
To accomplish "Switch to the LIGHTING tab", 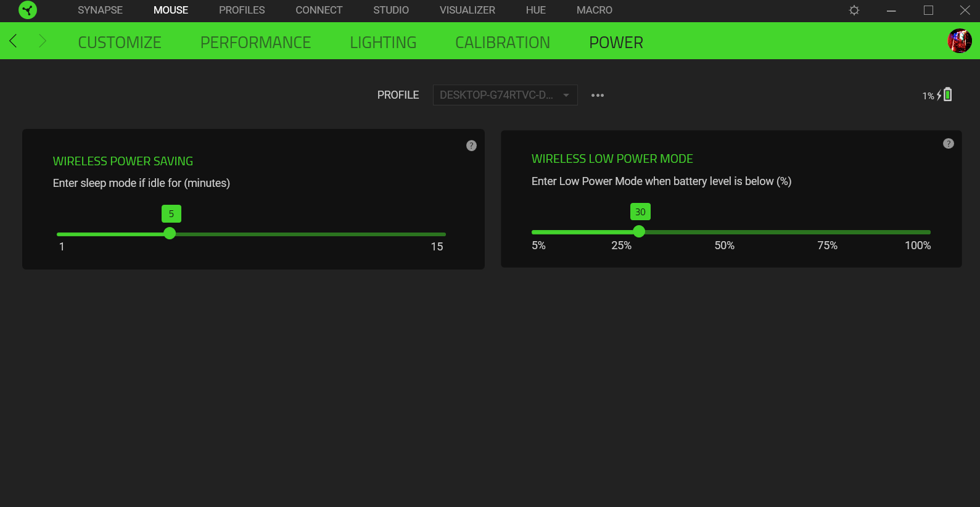I will [x=383, y=43].
